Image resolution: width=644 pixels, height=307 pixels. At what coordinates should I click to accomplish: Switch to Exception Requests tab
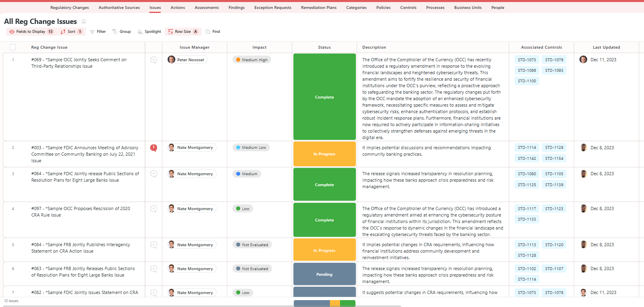click(273, 8)
